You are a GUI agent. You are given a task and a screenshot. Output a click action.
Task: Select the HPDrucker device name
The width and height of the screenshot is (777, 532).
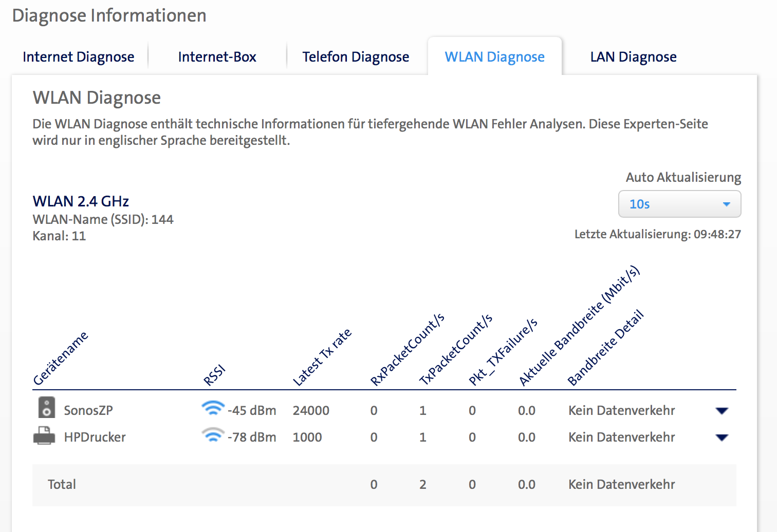click(95, 437)
